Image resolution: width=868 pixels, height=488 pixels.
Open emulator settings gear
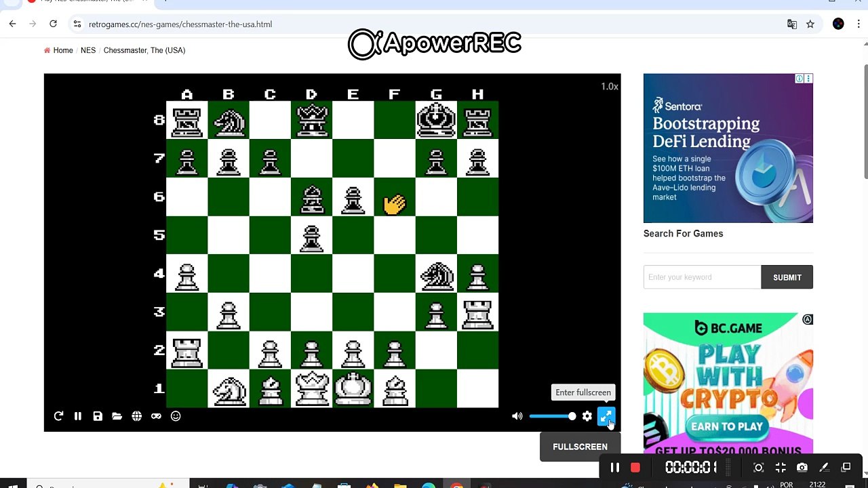587,416
